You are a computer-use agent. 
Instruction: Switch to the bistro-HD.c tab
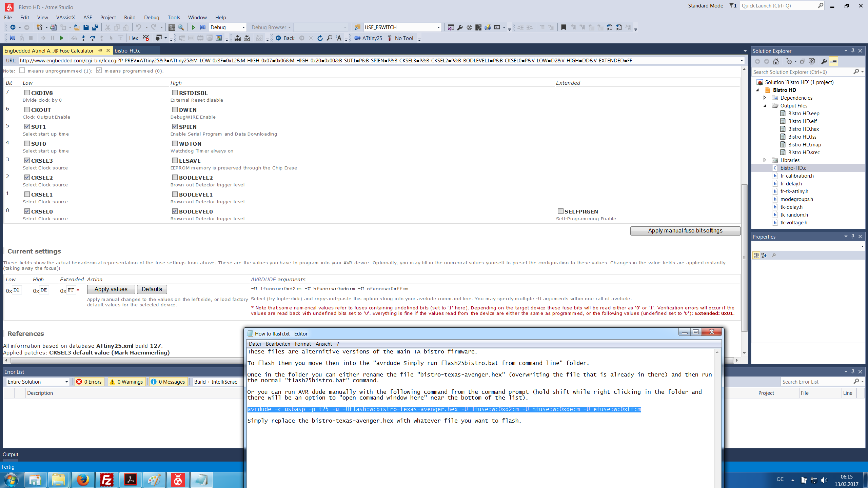[127, 51]
